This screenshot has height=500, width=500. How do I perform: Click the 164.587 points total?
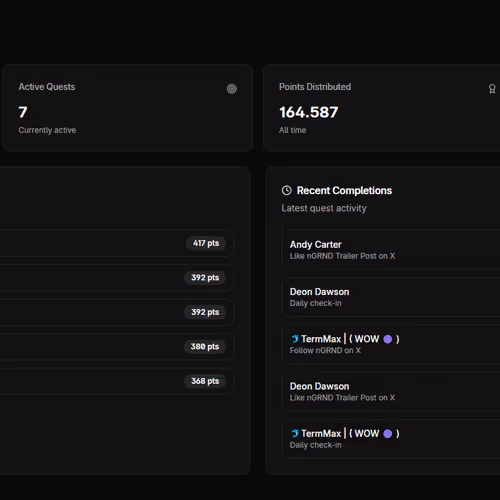309,112
